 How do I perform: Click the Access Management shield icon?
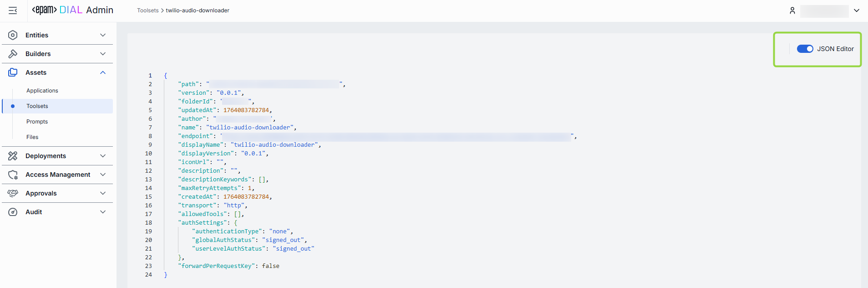(13, 175)
